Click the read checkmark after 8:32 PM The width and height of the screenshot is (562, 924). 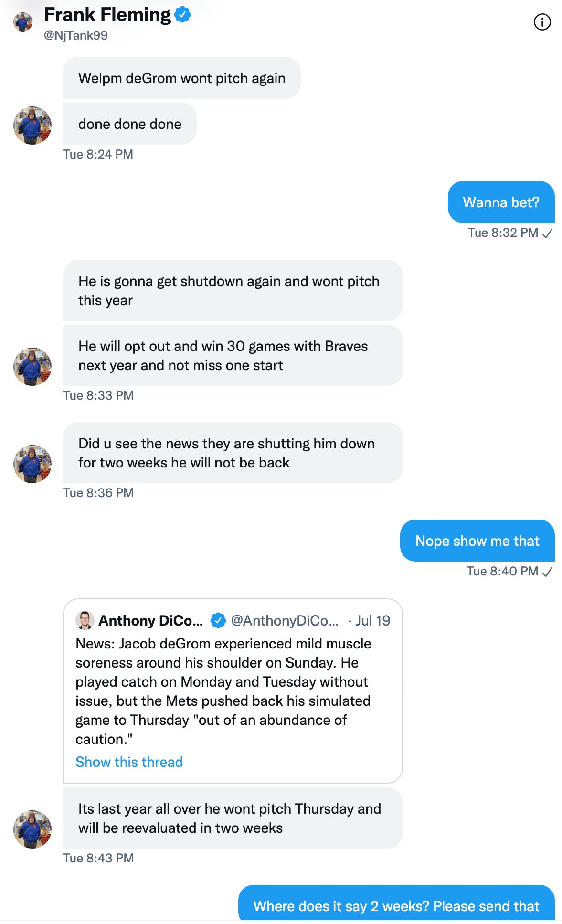pos(548,233)
